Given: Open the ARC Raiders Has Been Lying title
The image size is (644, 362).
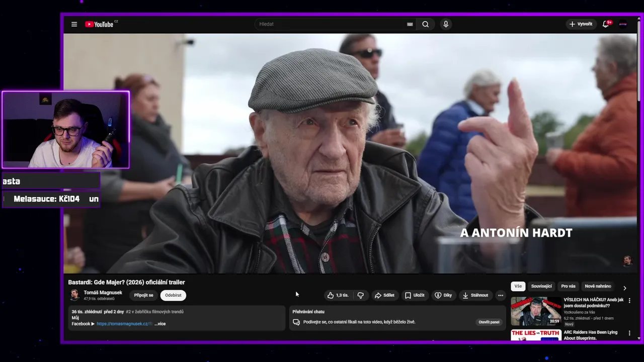Looking at the screenshot, I should 591,335.
